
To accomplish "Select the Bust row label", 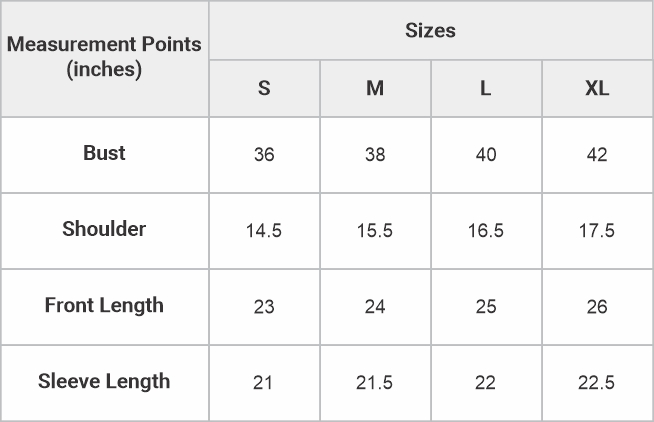I will pyautogui.click(x=105, y=155).
